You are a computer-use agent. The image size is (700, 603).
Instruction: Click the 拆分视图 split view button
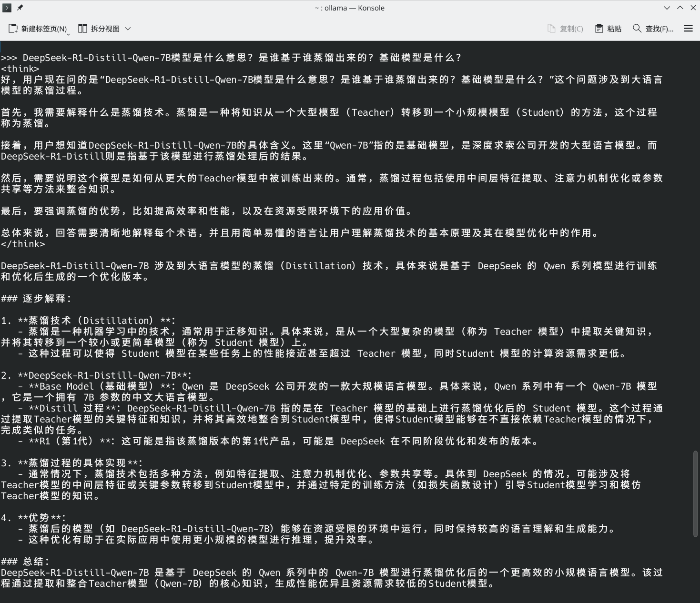[99, 29]
